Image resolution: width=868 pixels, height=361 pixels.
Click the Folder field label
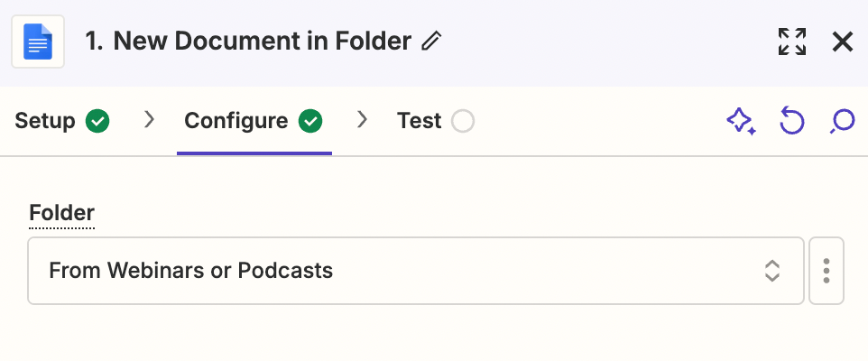pyautogui.click(x=61, y=213)
